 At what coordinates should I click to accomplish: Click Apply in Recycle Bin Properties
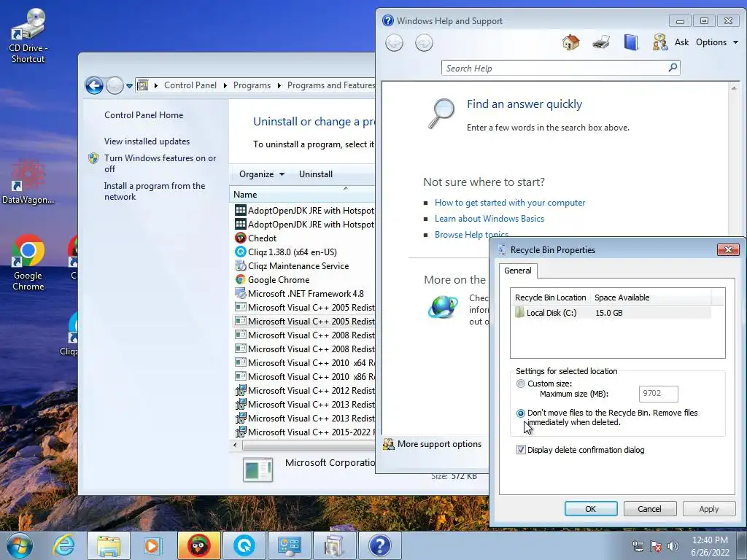coord(708,508)
